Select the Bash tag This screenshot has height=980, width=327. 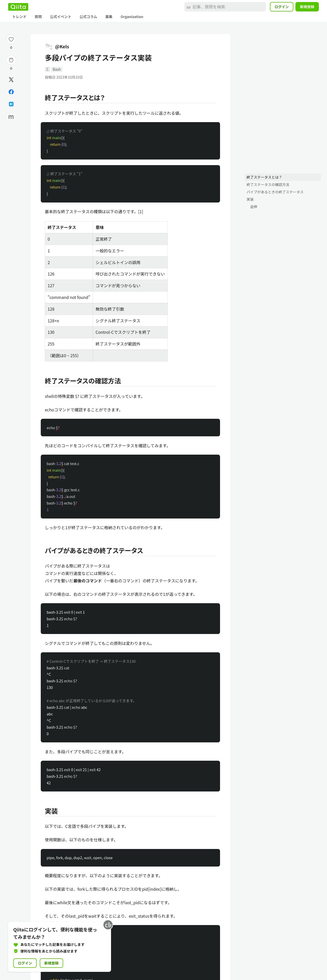[x=57, y=69]
